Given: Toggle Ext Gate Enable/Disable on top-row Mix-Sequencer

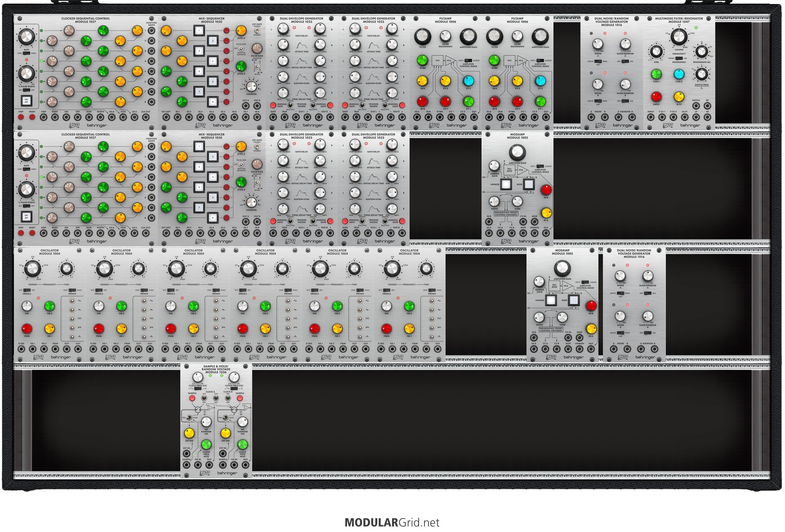Looking at the screenshot, I should pyautogui.click(x=257, y=31).
